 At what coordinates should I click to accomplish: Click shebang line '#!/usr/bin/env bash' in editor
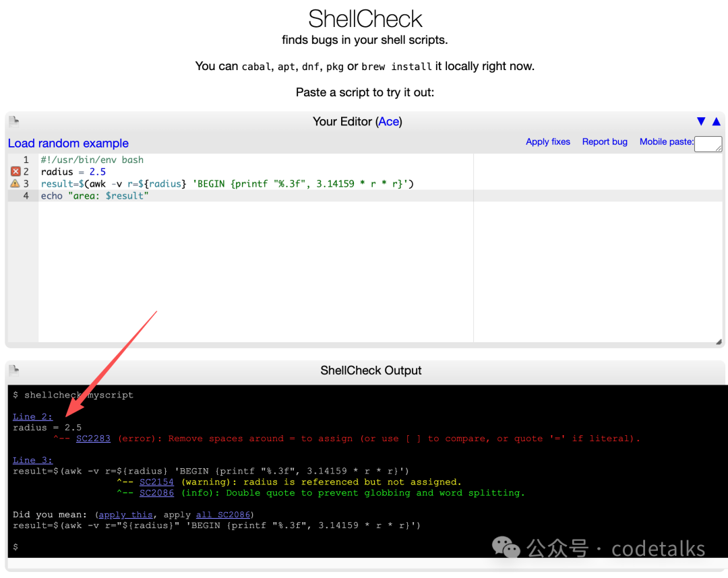coord(92,160)
